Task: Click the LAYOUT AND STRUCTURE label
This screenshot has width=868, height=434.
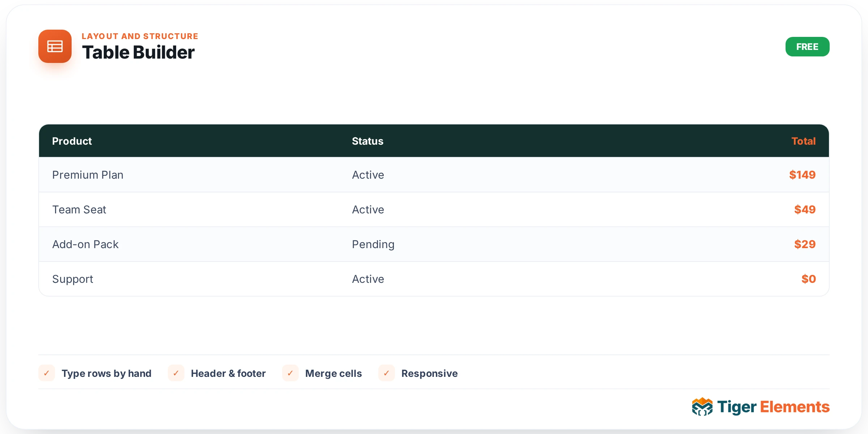Action: pos(140,36)
